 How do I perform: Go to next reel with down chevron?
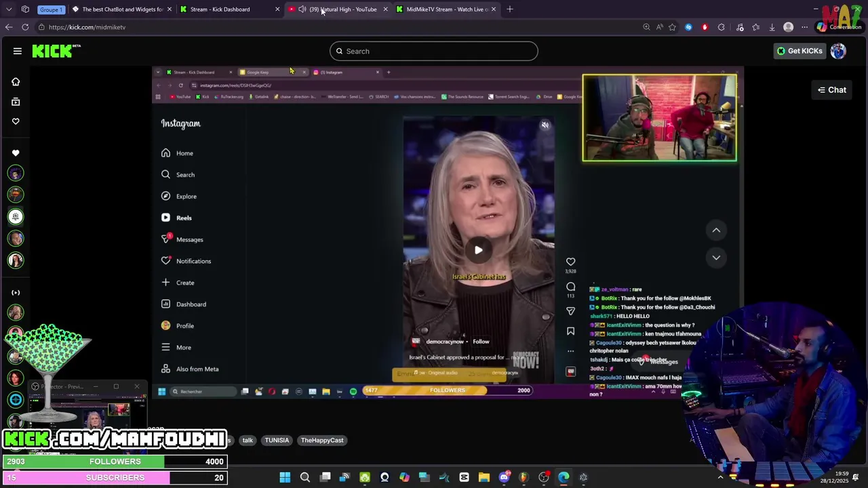tap(716, 258)
